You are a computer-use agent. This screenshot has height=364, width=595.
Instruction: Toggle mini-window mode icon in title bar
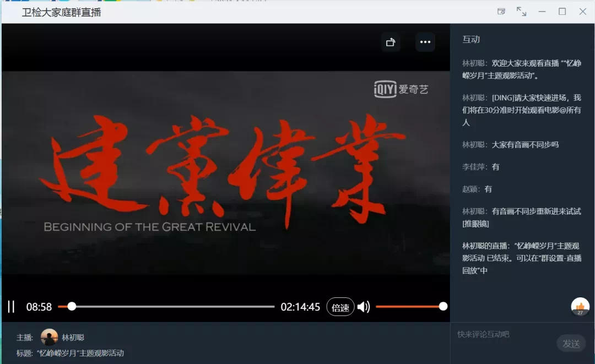coord(501,12)
